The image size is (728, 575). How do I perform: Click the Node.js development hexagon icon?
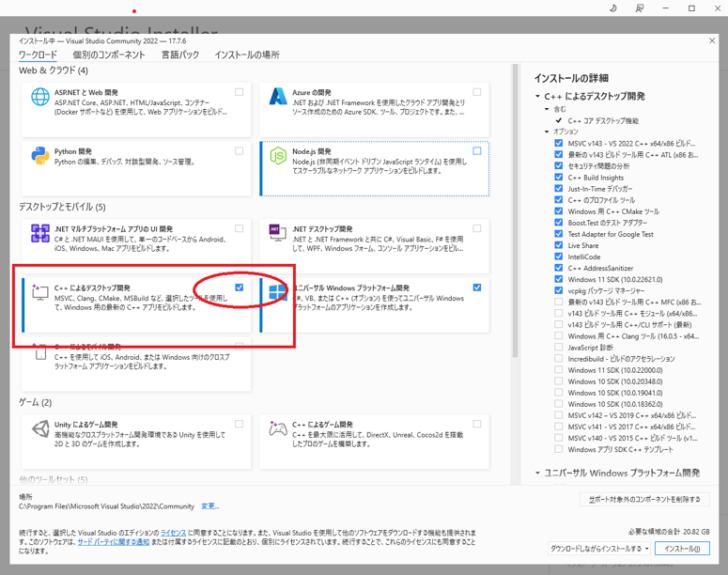(x=278, y=156)
